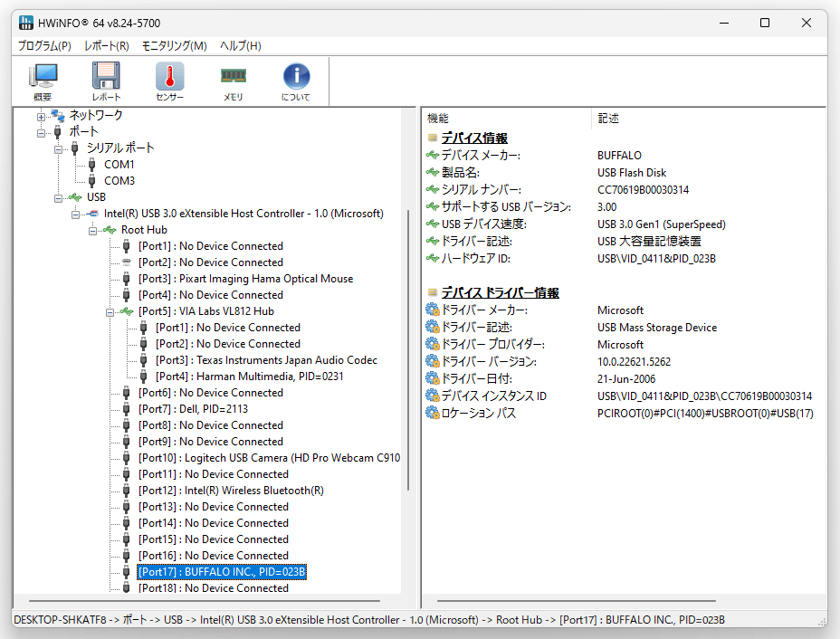Click the Intel USB 3.0 Host Controller icon
Image resolution: width=840 pixels, height=639 pixels.
pyautogui.click(x=92, y=214)
